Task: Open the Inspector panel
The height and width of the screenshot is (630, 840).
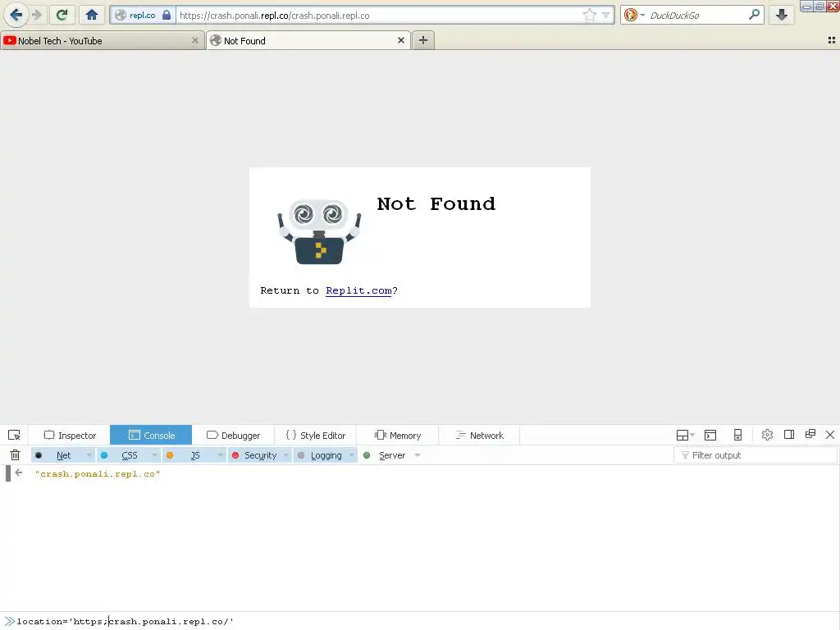Action: [x=70, y=435]
